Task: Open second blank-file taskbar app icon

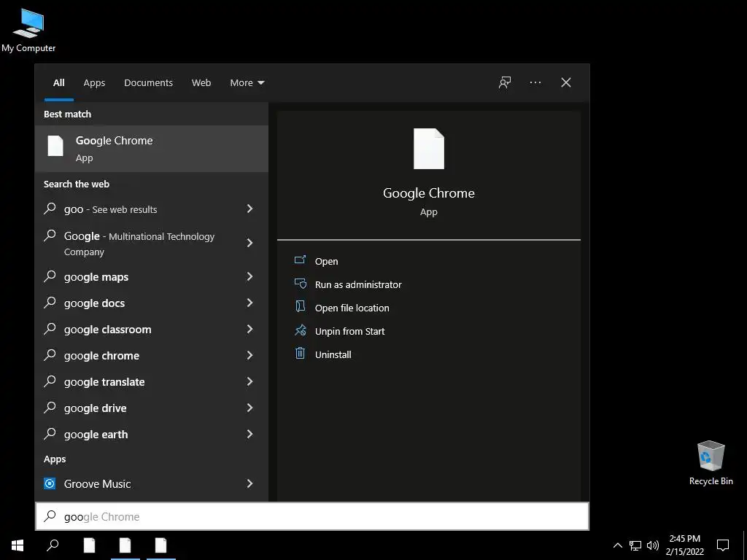Action: pos(125,545)
